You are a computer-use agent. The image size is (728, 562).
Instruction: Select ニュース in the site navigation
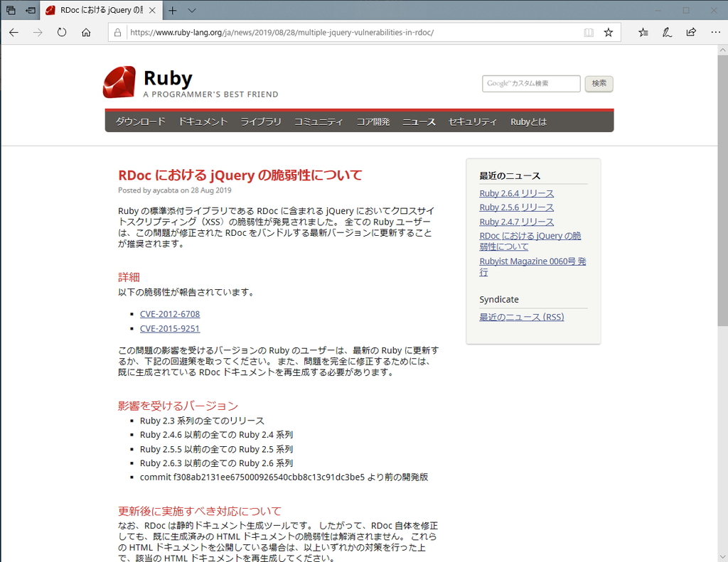point(419,121)
